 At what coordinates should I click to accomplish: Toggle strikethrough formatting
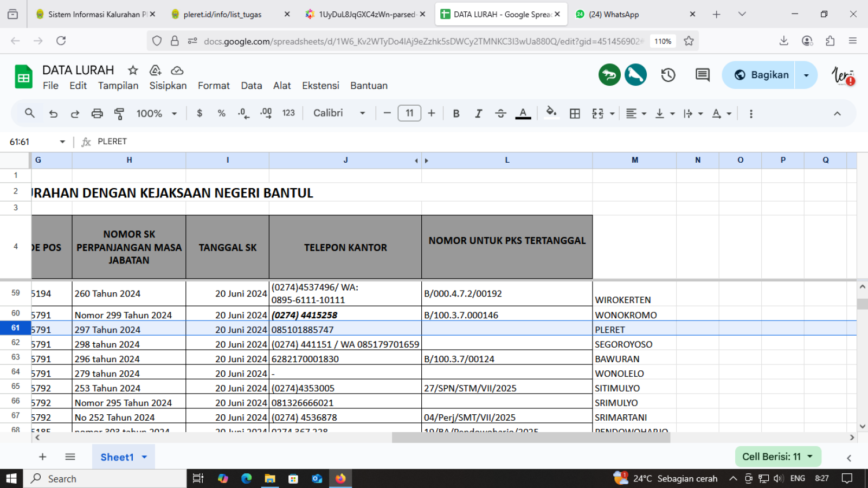click(500, 113)
